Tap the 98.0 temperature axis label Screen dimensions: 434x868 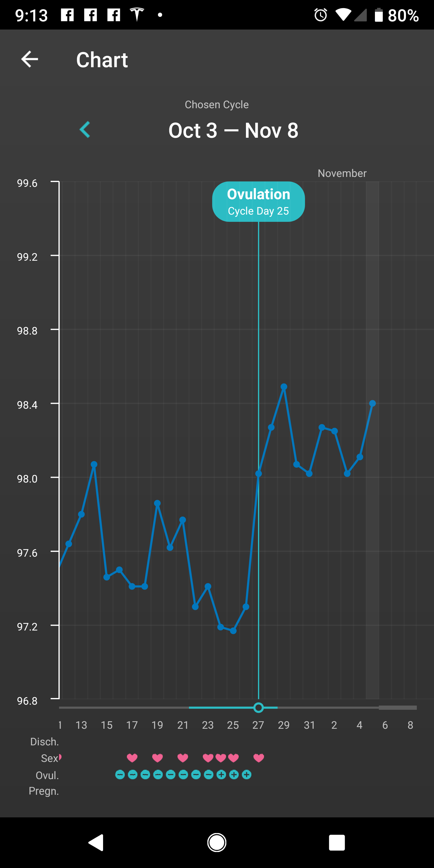pos(27,479)
